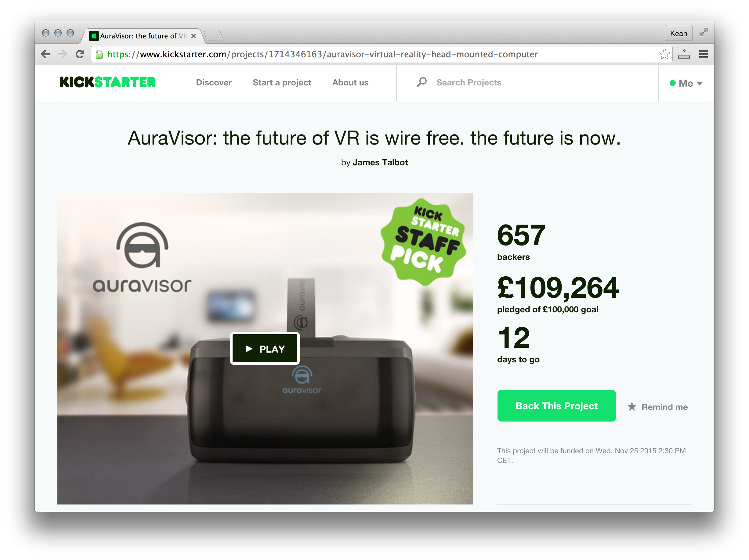Viewport: 749px width, 560px height.
Task: Click Back This Project button
Action: click(x=556, y=406)
